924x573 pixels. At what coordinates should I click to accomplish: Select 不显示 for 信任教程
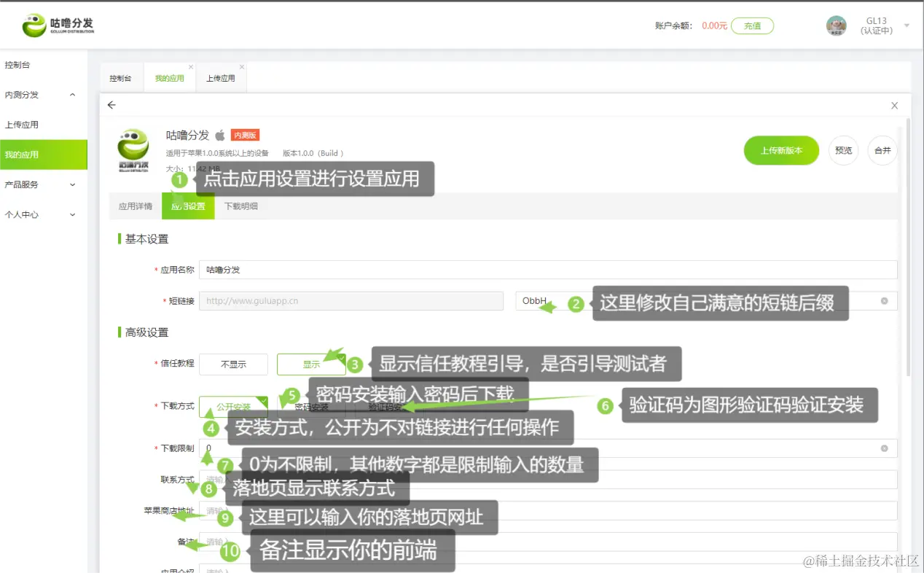click(x=233, y=364)
